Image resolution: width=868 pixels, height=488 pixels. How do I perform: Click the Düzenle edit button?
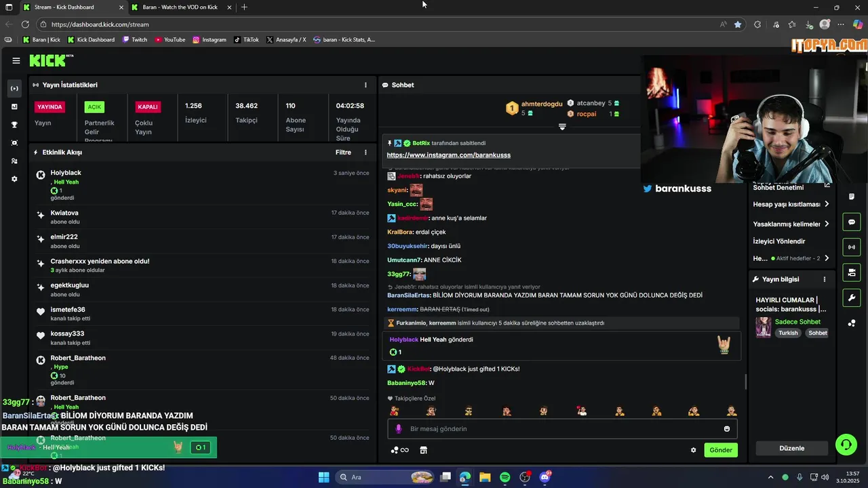[x=792, y=448]
